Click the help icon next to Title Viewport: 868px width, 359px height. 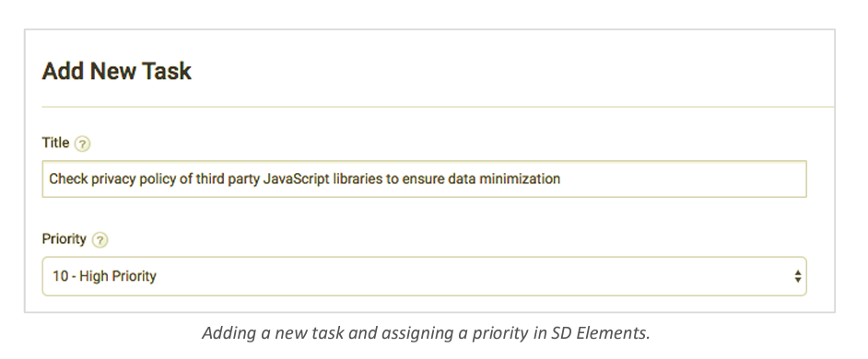point(82,145)
